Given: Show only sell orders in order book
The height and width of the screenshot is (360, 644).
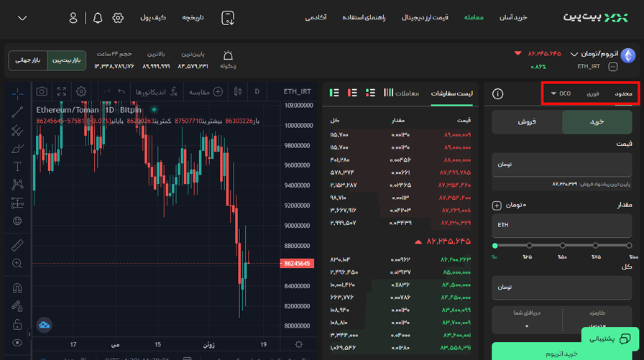Looking at the screenshot, I should point(352,93).
